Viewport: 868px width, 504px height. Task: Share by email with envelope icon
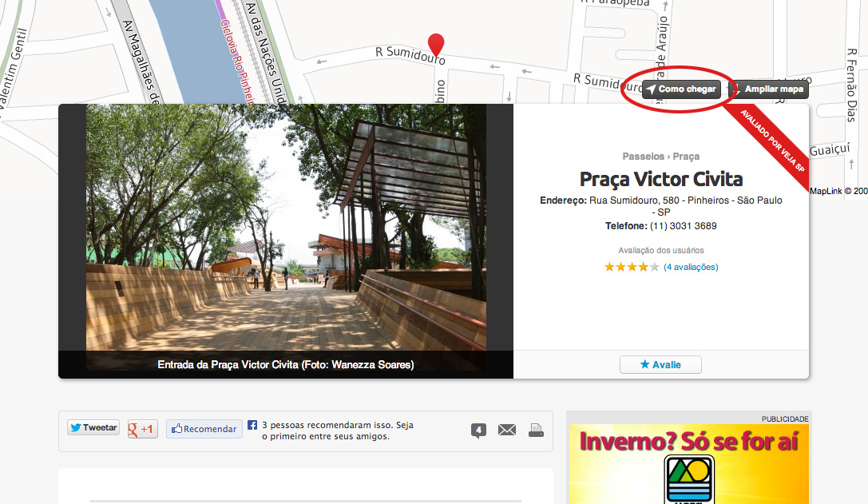click(x=507, y=431)
